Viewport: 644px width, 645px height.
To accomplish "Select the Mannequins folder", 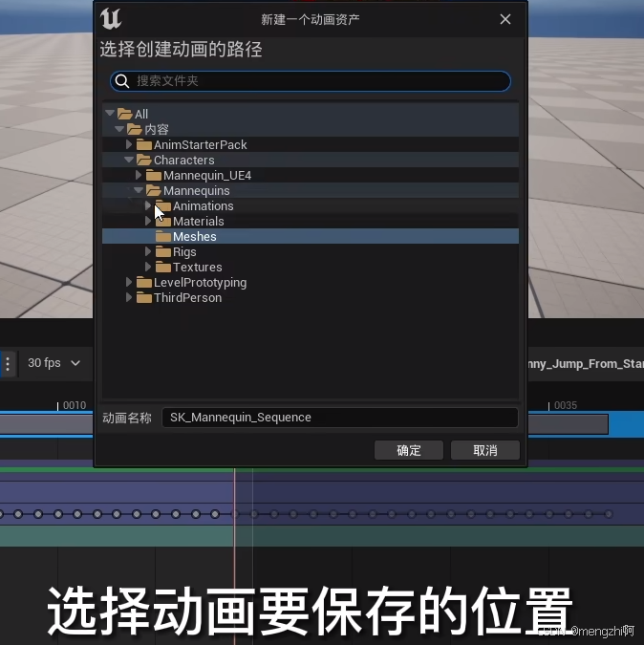I will click(x=311, y=190).
